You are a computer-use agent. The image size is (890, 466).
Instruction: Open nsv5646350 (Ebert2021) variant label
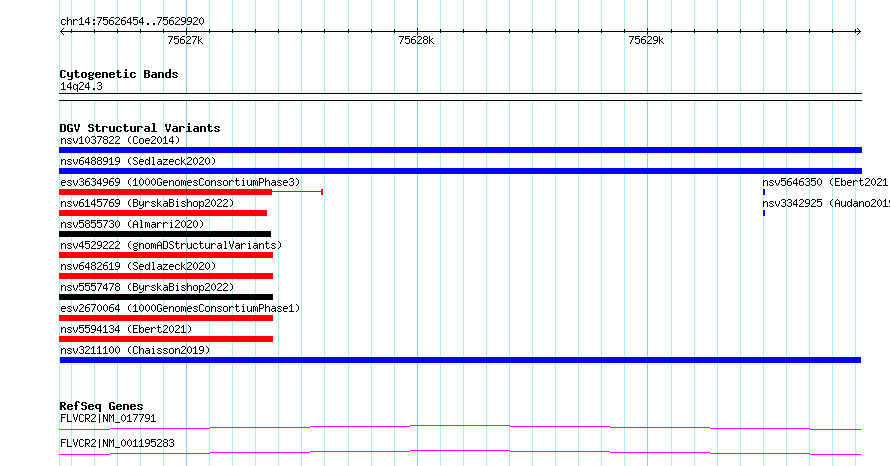(826, 182)
